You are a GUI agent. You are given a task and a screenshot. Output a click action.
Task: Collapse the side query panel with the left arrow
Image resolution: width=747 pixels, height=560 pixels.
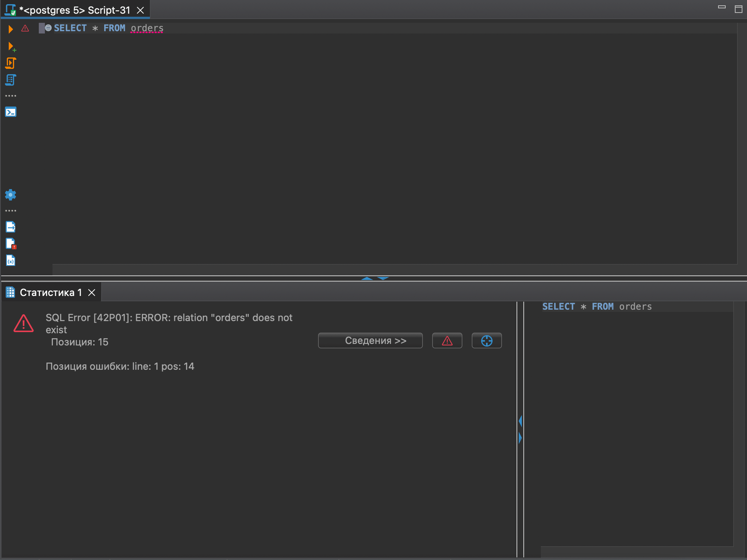pos(520,421)
